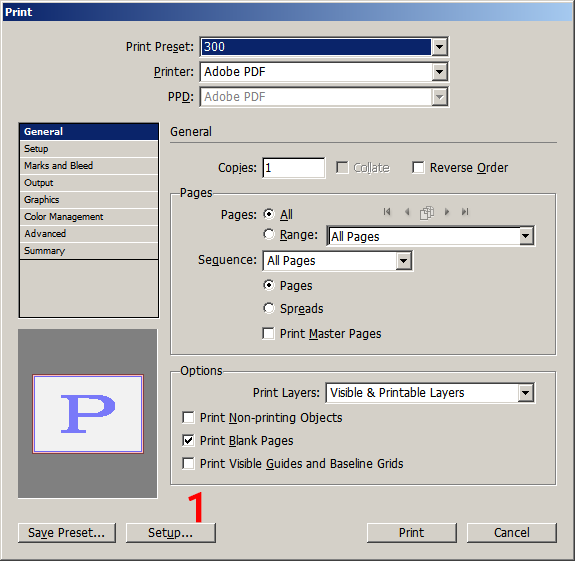Click the PPD dropdown arrow
This screenshot has height=561, width=575.
tap(439, 97)
